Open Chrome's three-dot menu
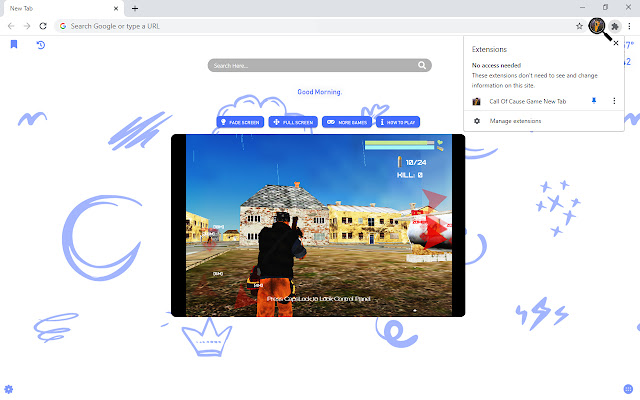Screen dimensions: 640x400 coord(630,25)
